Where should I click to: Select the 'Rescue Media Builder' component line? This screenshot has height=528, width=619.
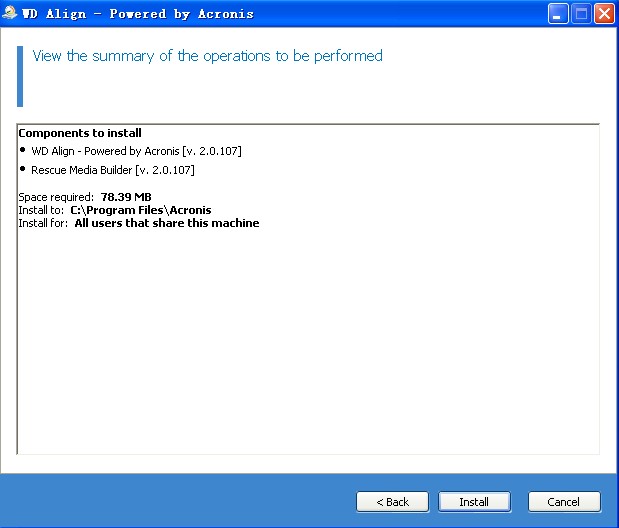pos(112,170)
